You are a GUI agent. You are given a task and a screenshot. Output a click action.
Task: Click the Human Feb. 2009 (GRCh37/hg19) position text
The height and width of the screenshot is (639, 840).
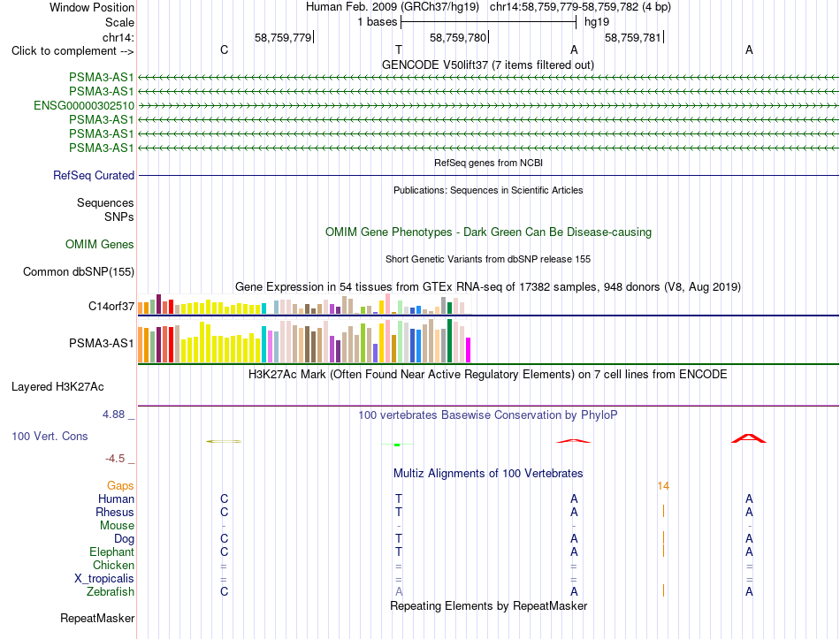(x=393, y=7)
